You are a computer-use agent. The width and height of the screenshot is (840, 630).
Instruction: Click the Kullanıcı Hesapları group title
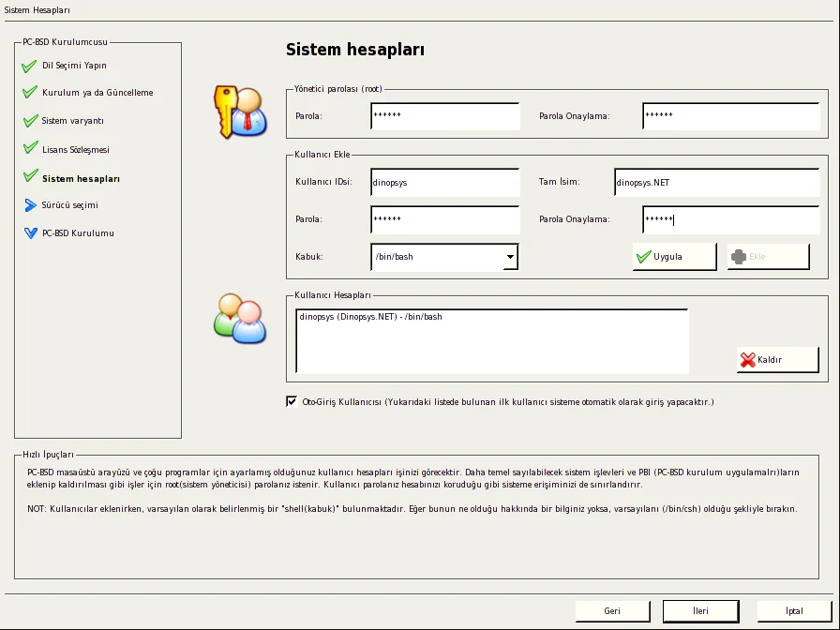(x=333, y=295)
